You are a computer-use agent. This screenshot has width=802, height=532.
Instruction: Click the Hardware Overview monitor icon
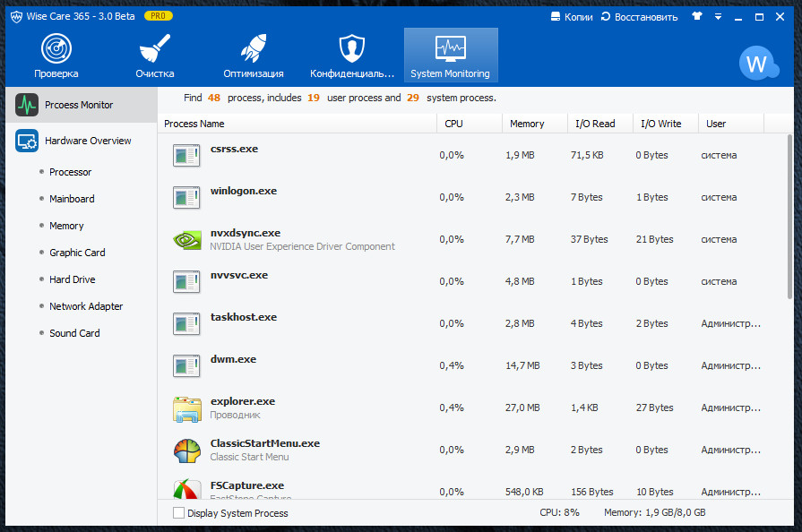tap(27, 141)
